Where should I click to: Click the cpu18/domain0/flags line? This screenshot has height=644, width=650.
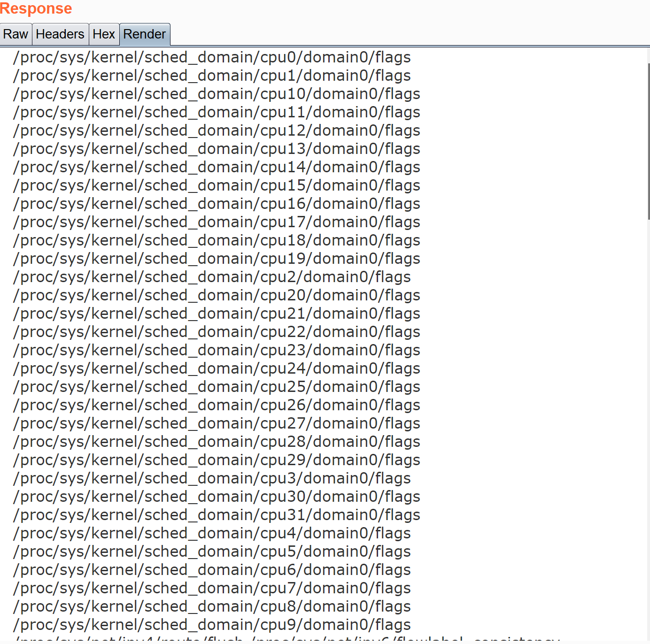click(x=217, y=240)
